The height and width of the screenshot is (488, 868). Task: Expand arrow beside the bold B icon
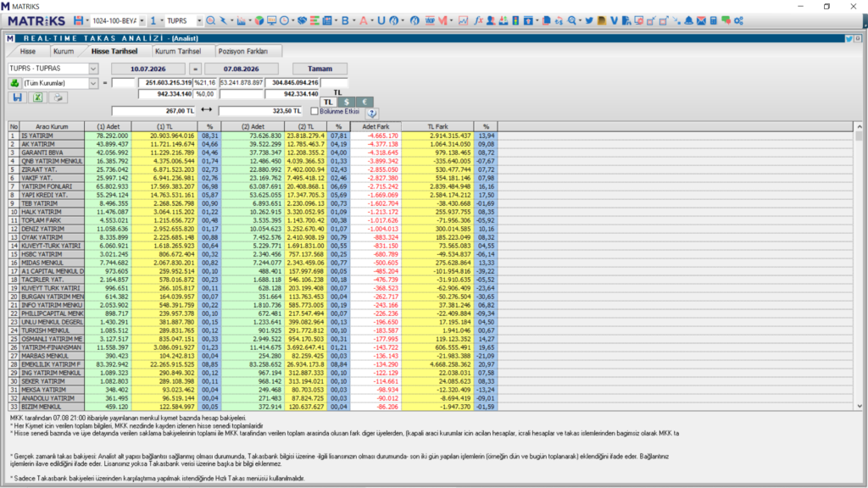click(x=354, y=20)
